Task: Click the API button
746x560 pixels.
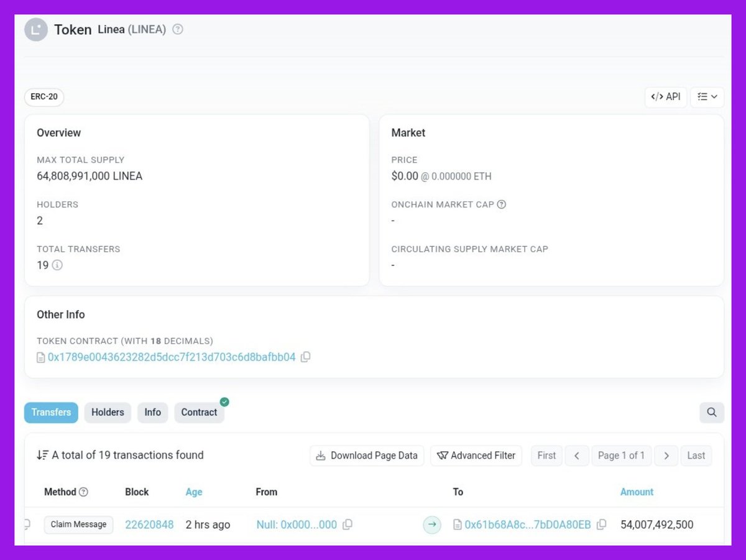Action: pos(666,97)
